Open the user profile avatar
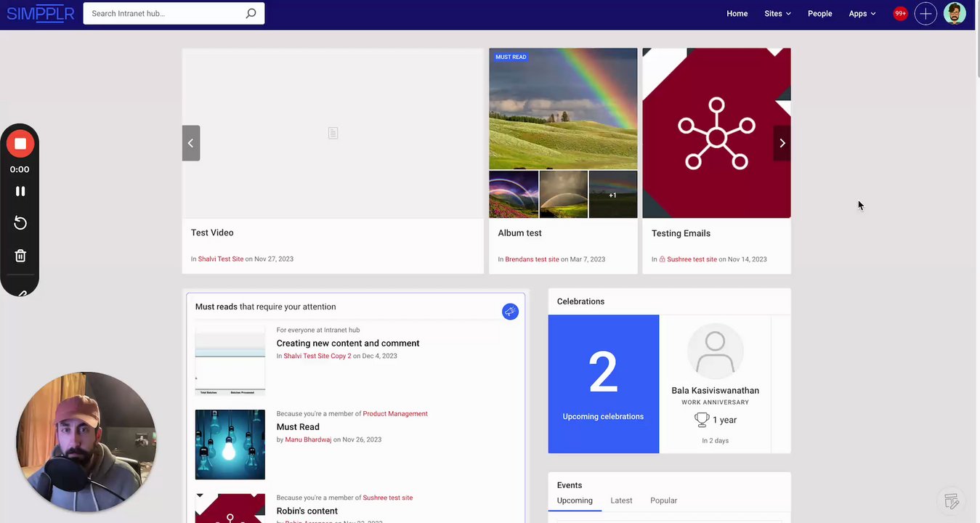The width and height of the screenshot is (980, 523). pyautogui.click(x=955, y=13)
